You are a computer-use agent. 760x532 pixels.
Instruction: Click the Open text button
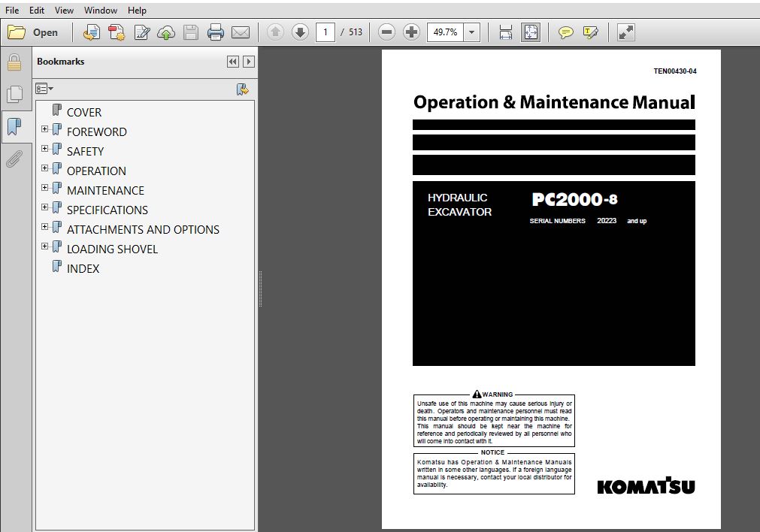point(46,32)
